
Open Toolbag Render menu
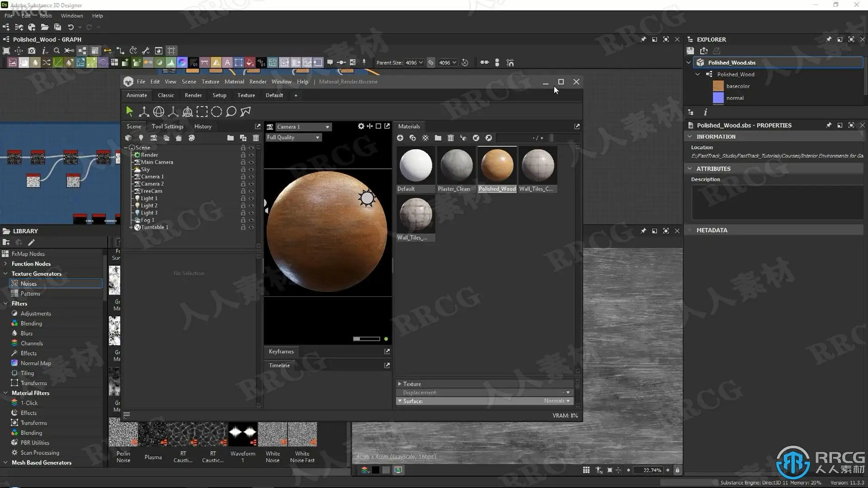click(x=258, y=82)
